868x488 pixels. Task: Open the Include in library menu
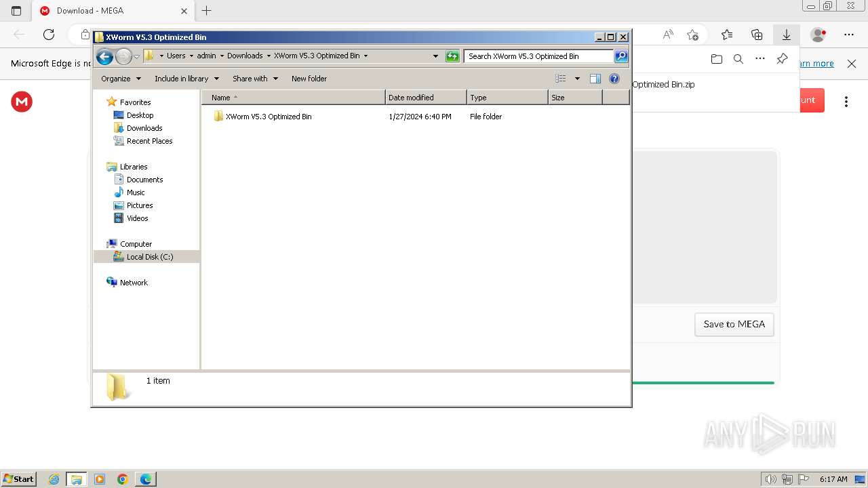point(186,79)
